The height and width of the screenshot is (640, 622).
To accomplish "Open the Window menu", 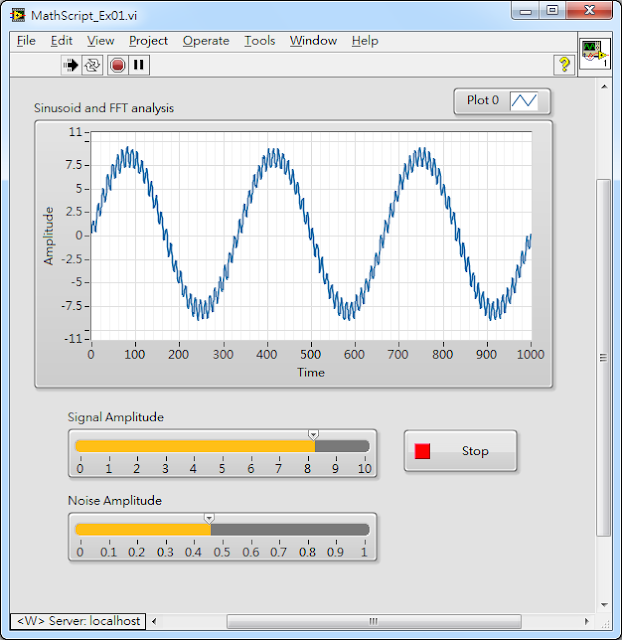I will [x=313, y=41].
